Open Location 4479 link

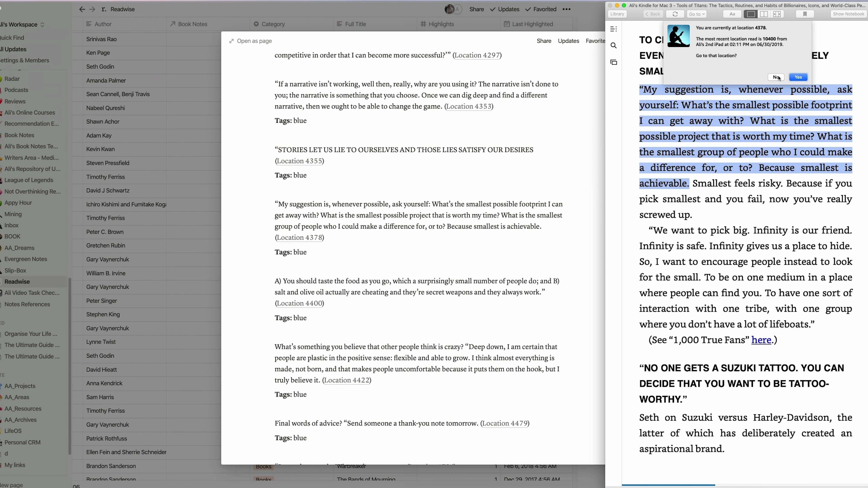click(505, 423)
